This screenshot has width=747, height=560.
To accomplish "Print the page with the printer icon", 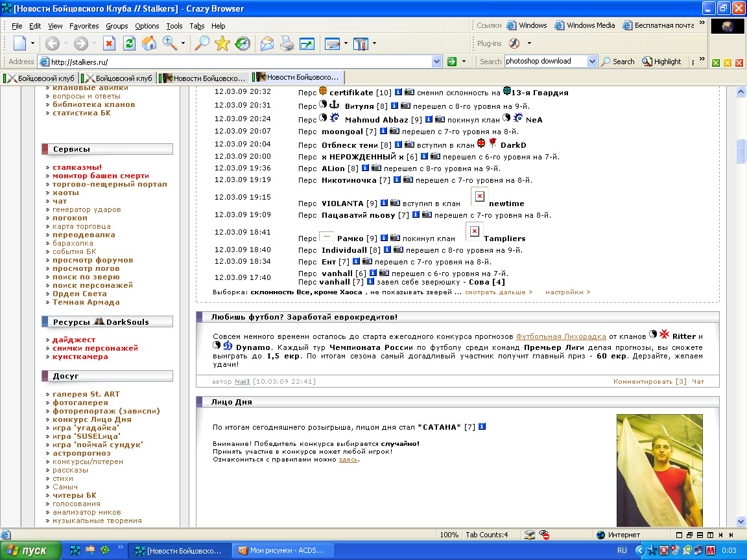I will (287, 44).
